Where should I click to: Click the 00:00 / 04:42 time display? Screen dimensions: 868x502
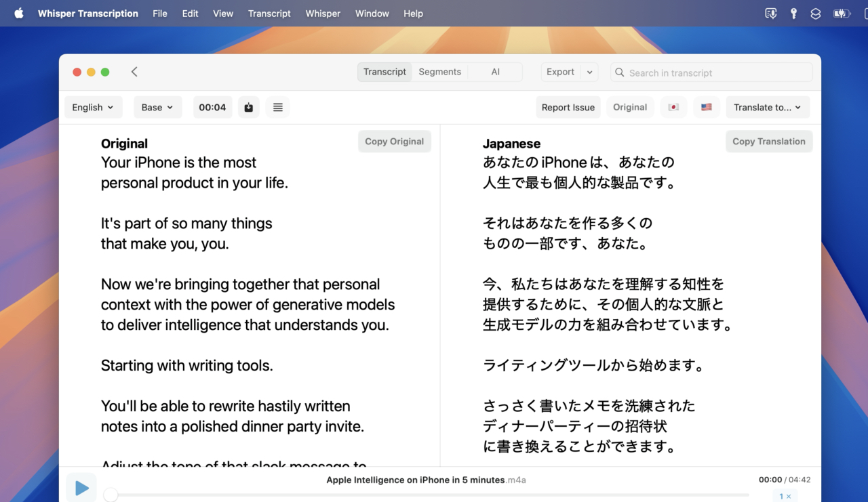coord(785,480)
